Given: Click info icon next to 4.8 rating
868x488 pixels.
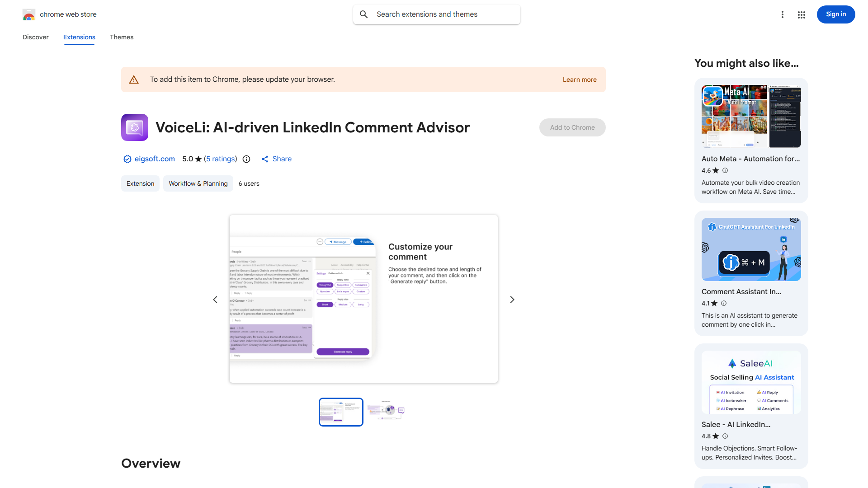Looking at the screenshot, I should [x=725, y=436].
